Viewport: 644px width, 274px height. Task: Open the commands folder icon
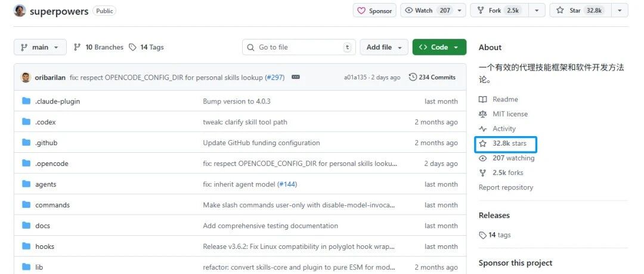(26, 205)
